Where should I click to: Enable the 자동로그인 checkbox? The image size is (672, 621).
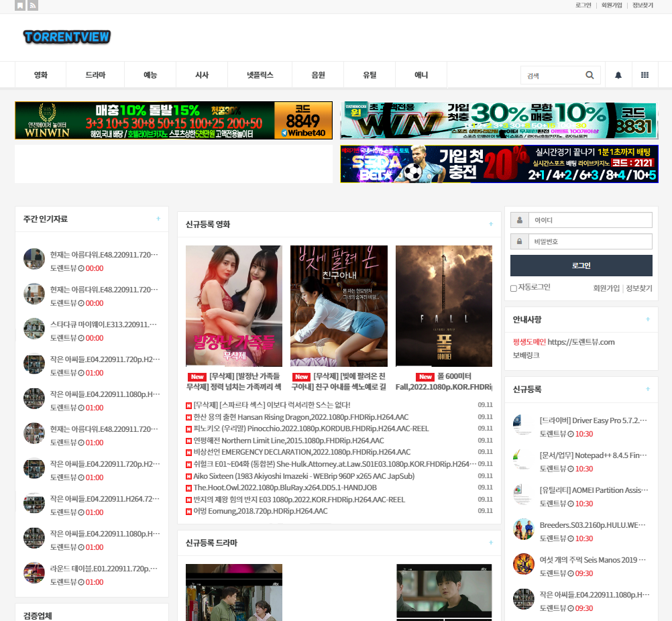click(514, 288)
